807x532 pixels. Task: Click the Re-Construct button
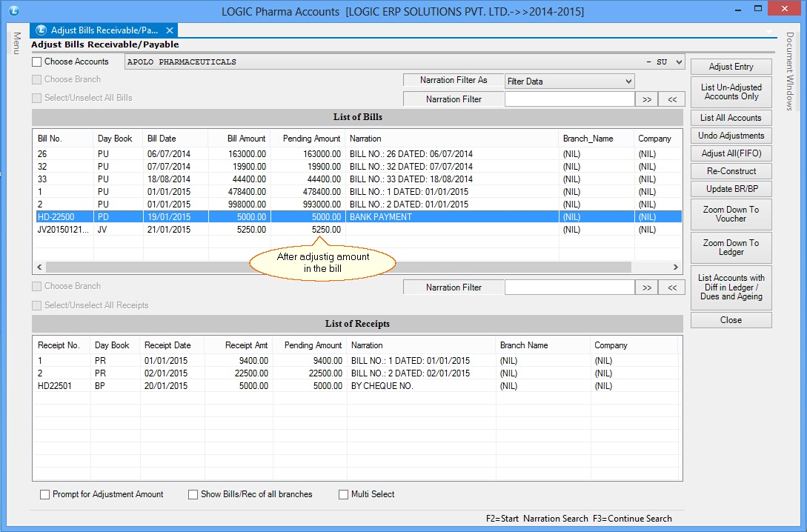tap(731, 171)
